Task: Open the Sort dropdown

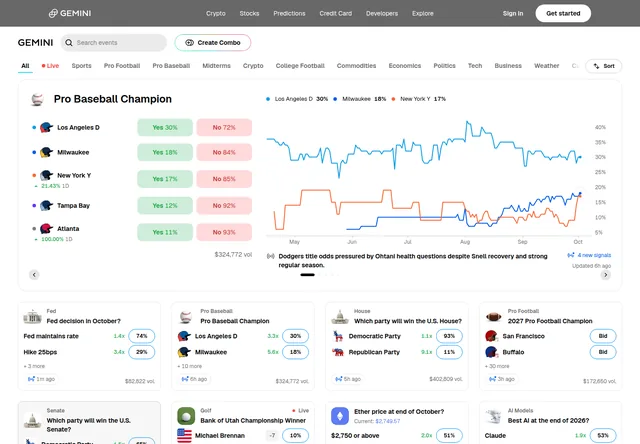Action: coord(603,66)
